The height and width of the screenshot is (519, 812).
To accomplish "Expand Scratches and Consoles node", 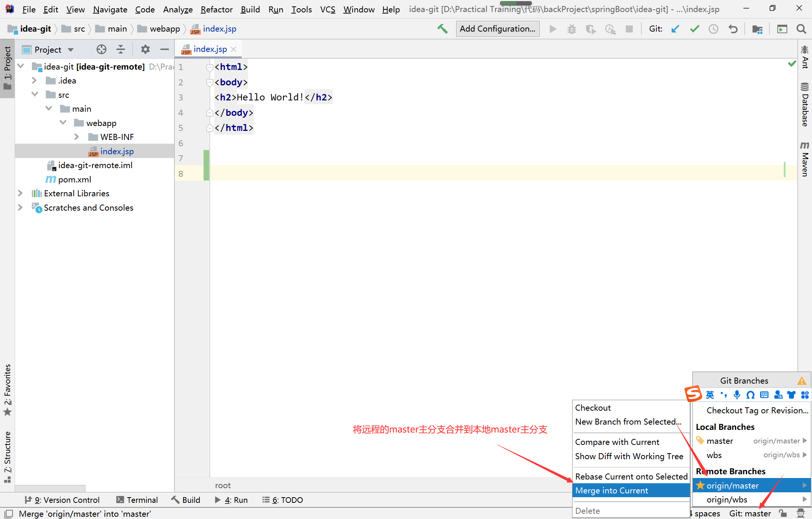I will (x=20, y=207).
